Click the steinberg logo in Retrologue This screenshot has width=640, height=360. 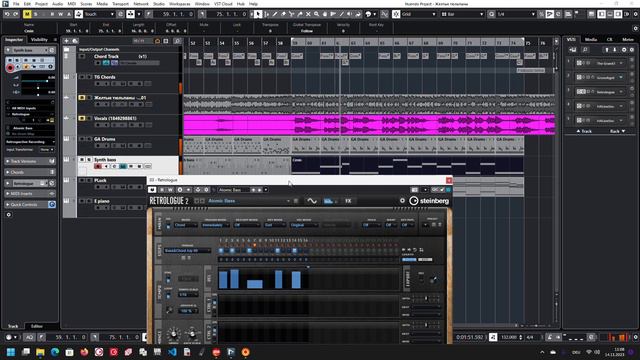click(x=429, y=201)
